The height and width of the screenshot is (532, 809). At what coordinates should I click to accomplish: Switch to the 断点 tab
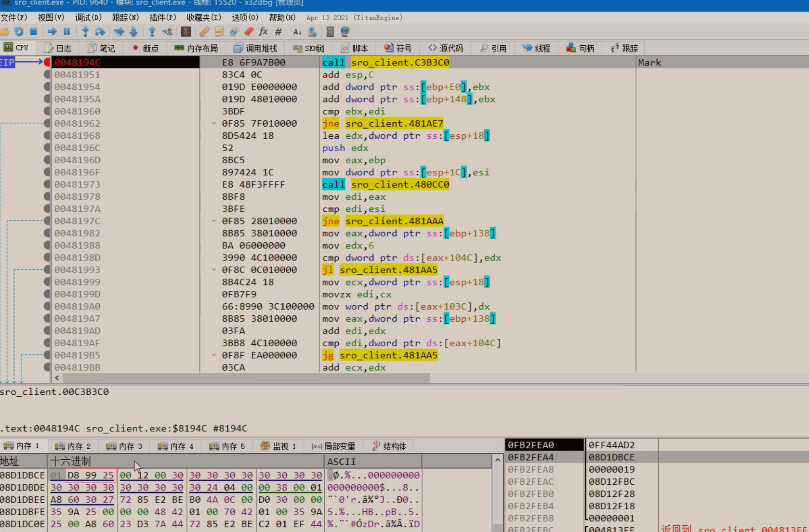click(x=145, y=48)
